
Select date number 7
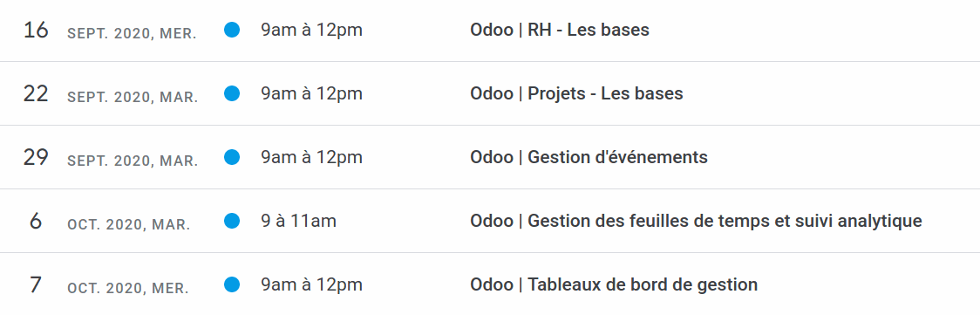[x=36, y=285]
